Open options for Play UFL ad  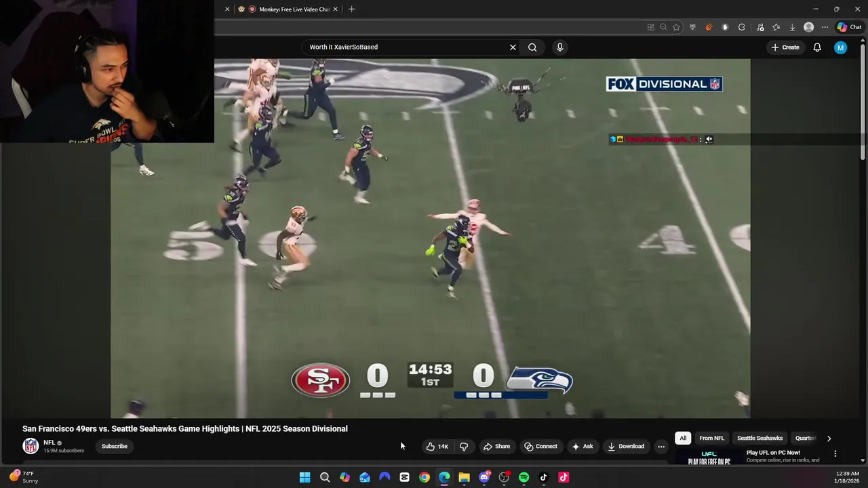tap(835, 453)
